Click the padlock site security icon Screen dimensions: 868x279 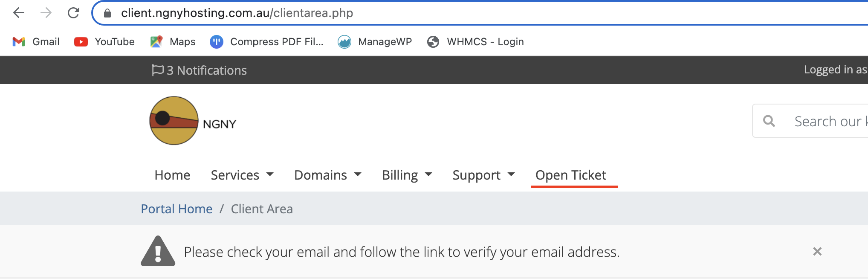107,13
